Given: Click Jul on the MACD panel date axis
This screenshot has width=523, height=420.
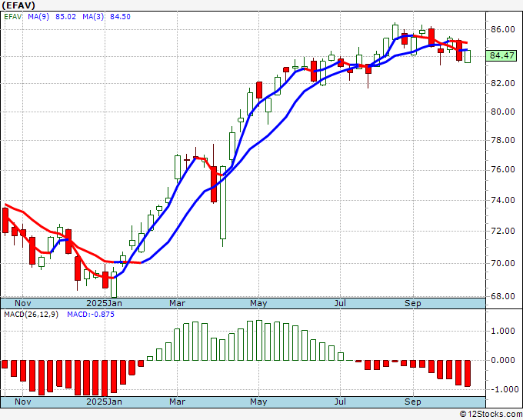Looking at the screenshot, I should (x=340, y=402).
